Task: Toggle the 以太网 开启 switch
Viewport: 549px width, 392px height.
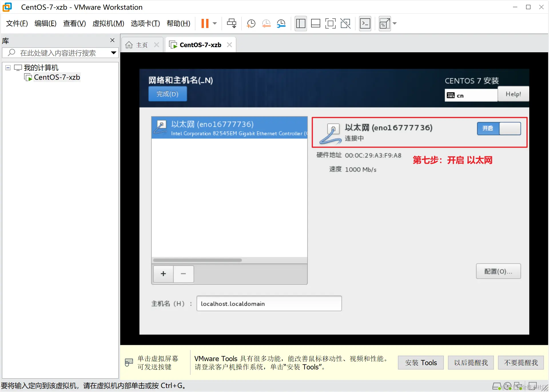Action: pyautogui.click(x=499, y=129)
